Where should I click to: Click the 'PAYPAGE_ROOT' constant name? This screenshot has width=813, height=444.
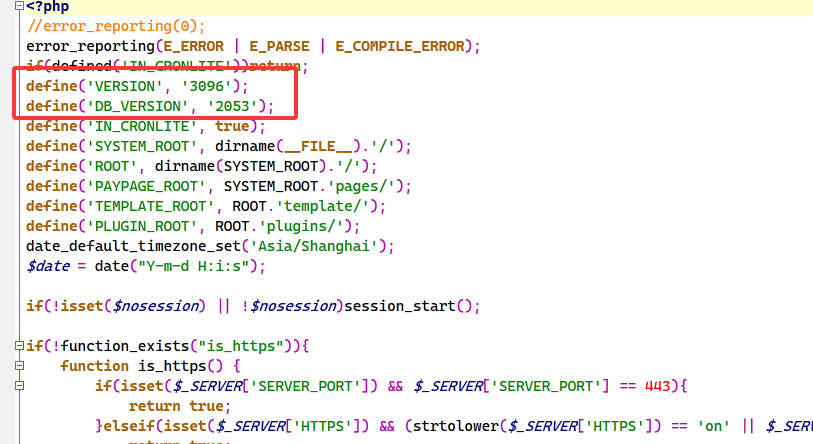[x=142, y=186]
